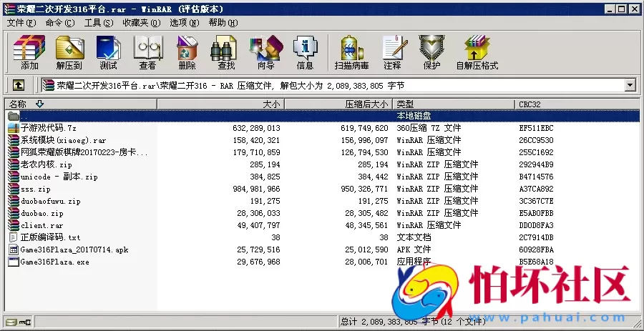Open the Options (选项) menu
Screen dimensions: 644x331
[185, 23]
